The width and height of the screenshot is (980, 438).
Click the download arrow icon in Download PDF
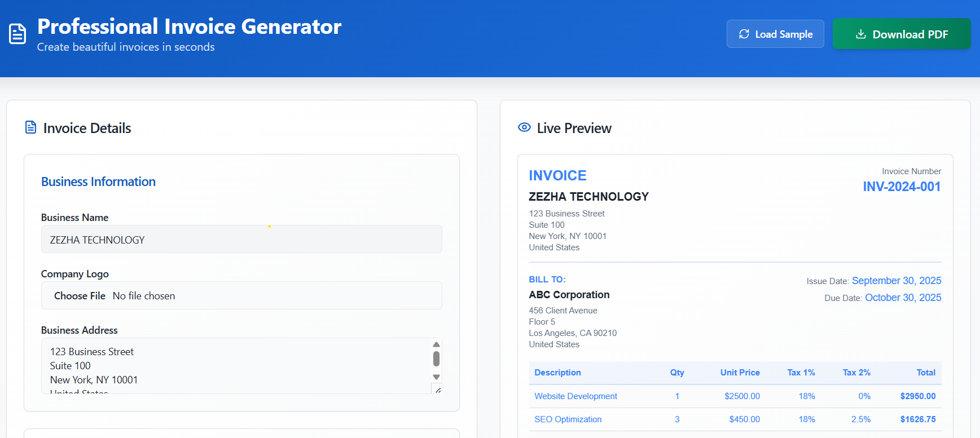[x=861, y=34]
